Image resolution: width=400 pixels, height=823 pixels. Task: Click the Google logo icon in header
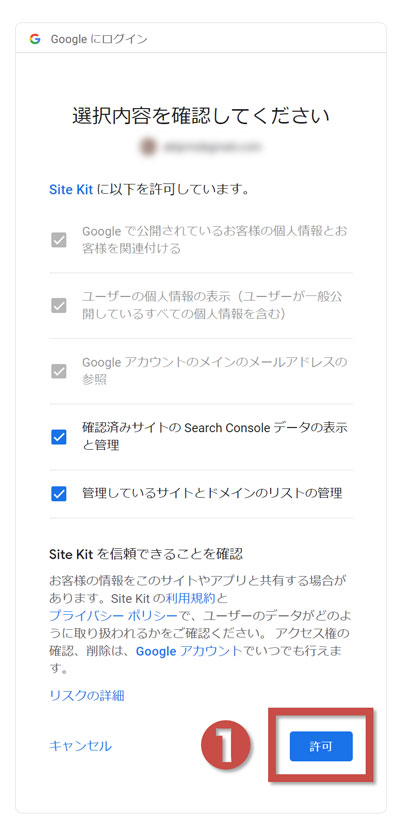pos(35,39)
